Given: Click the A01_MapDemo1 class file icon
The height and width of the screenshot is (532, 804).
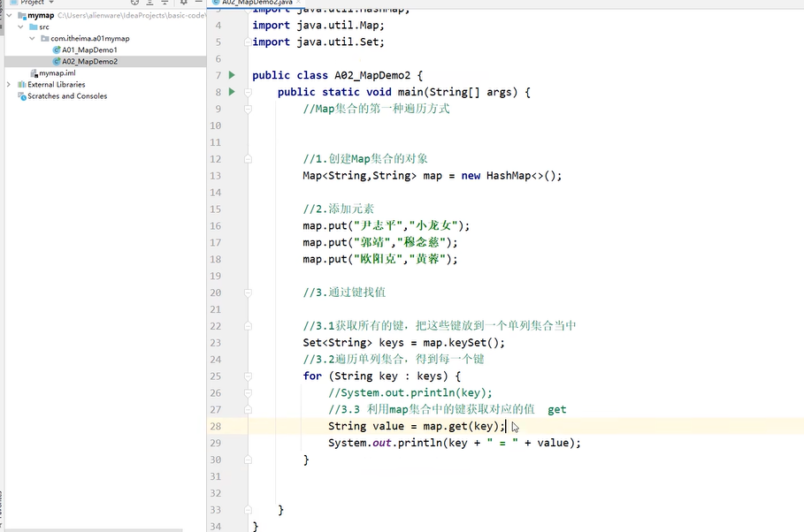Looking at the screenshot, I should 57,49.
